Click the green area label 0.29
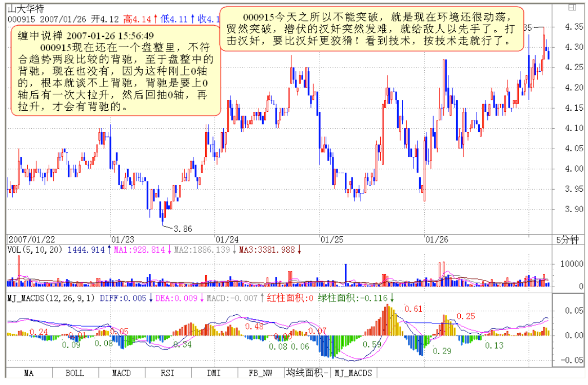Screen dimensions: 588x385 (x=442, y=351)
